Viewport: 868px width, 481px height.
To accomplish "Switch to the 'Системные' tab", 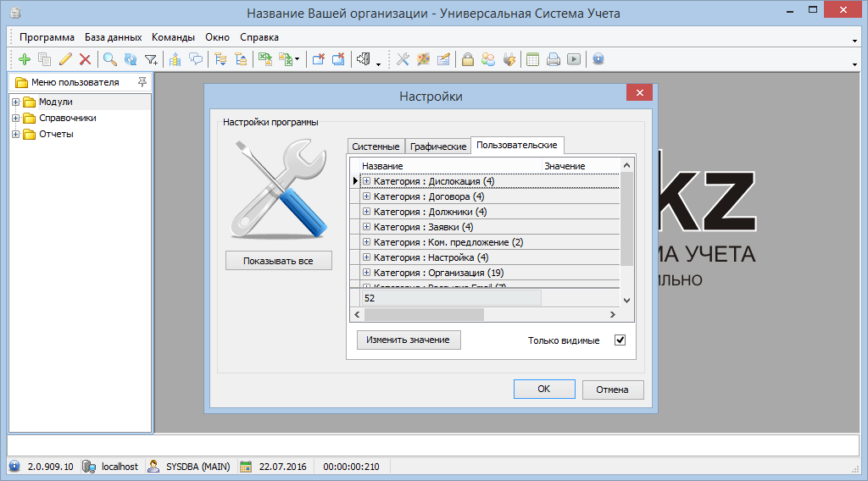I will coord(376,147).
